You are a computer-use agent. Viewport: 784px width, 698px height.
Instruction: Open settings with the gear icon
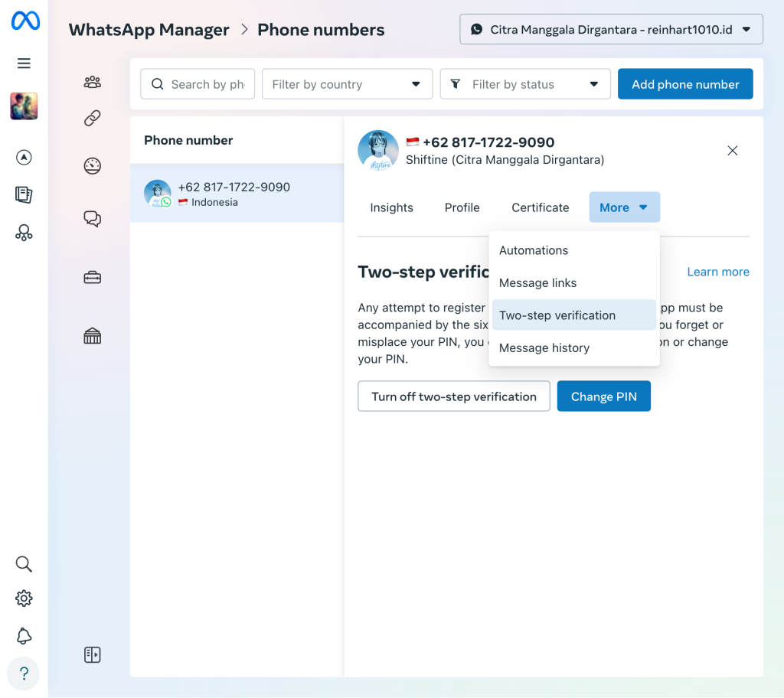pyautogui.click(x=24, y=598)
